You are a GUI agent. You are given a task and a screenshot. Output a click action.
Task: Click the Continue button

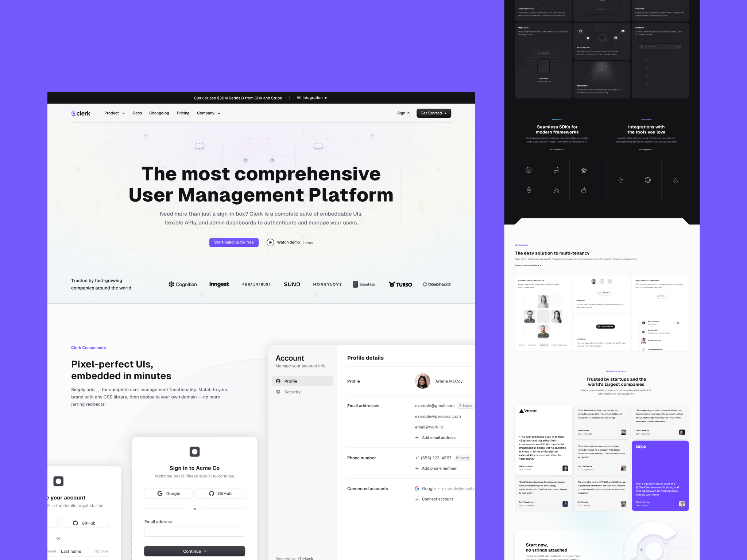194,551
